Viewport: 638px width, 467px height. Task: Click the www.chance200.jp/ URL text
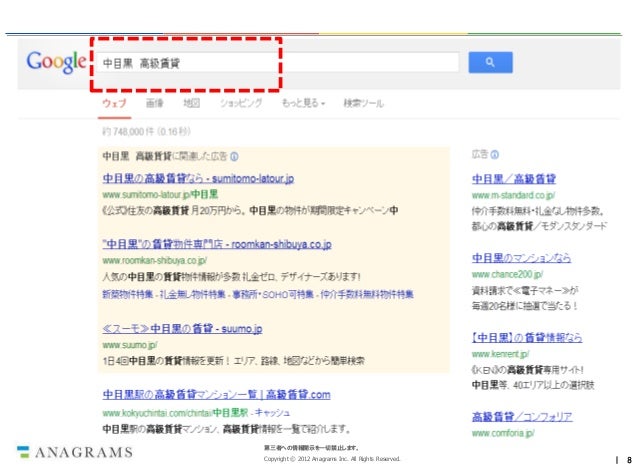click(x=507, y=275)
